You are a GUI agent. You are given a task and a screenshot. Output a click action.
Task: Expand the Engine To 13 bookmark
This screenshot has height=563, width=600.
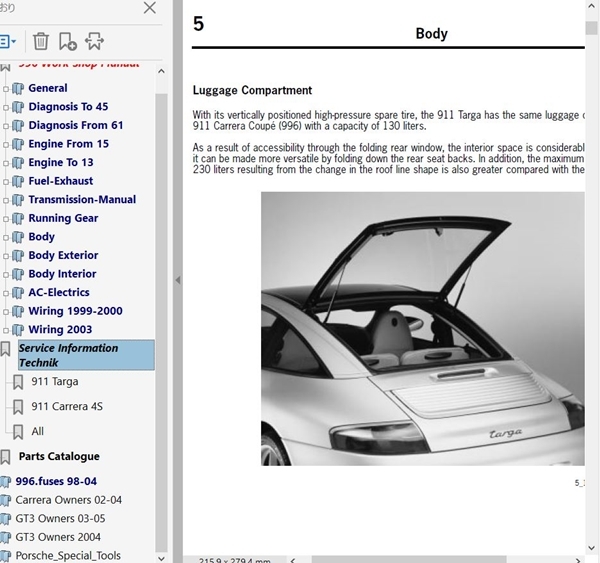5,163
